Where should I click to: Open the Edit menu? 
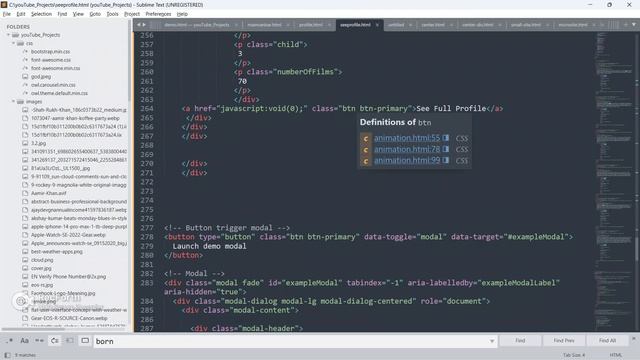(21, 14)
